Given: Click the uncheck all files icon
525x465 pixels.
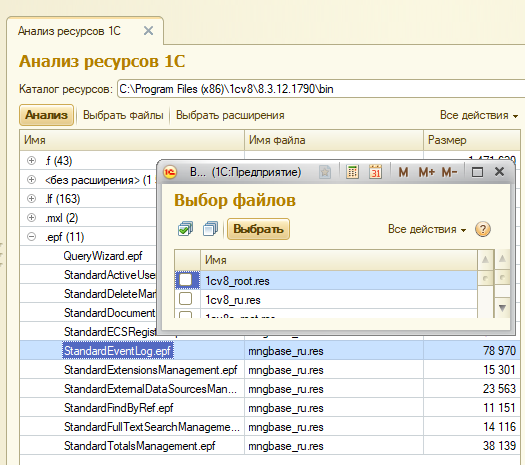Looking at the screenshot, I should point(211,229).
